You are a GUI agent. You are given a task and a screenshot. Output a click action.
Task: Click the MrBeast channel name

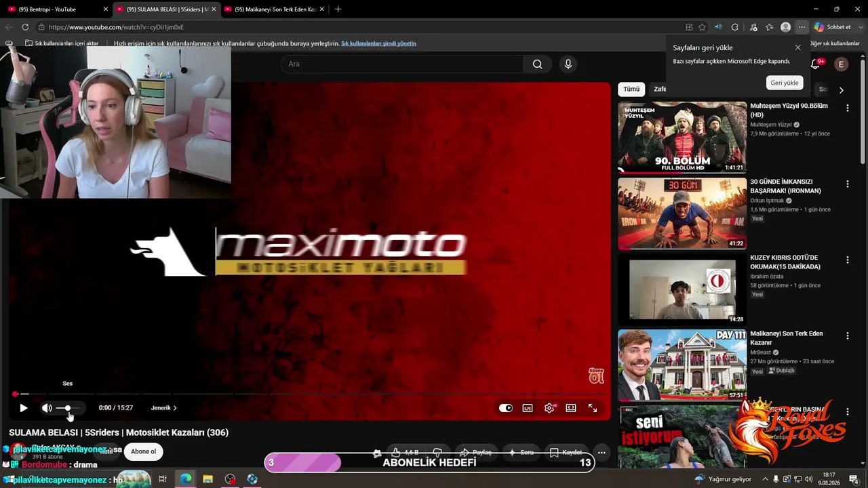point(760,352)
